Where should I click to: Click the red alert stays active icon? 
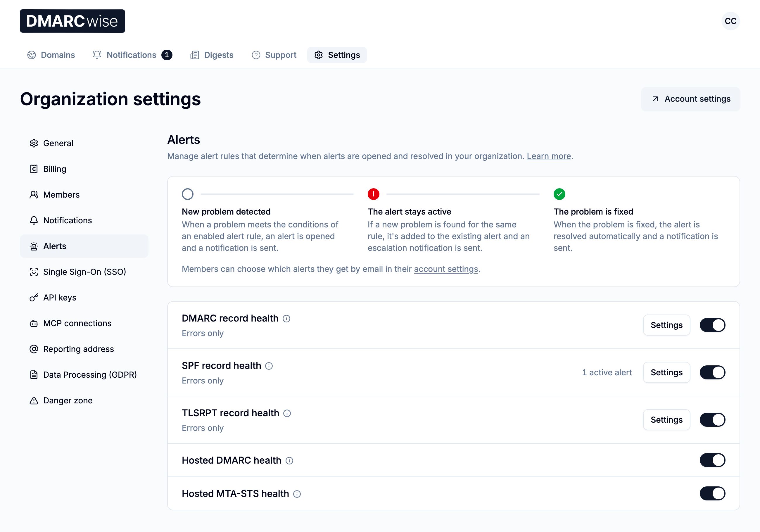coord(373,194)
